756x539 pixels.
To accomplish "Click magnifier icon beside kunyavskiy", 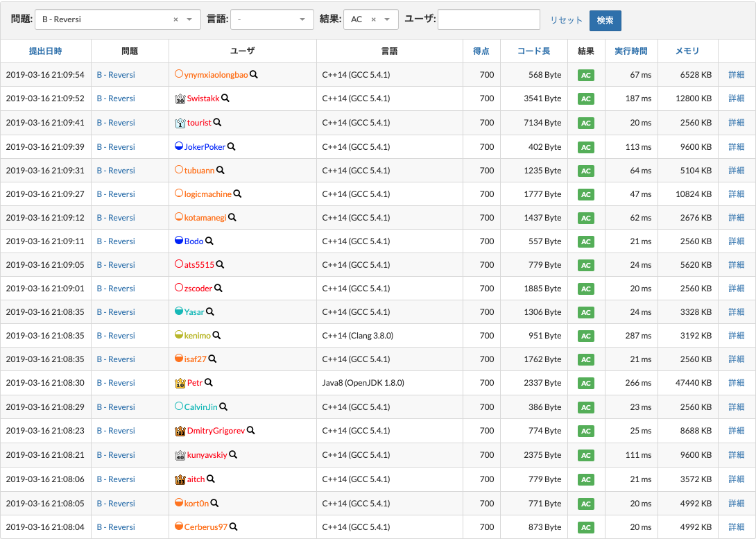I will [x=233, y=454].
